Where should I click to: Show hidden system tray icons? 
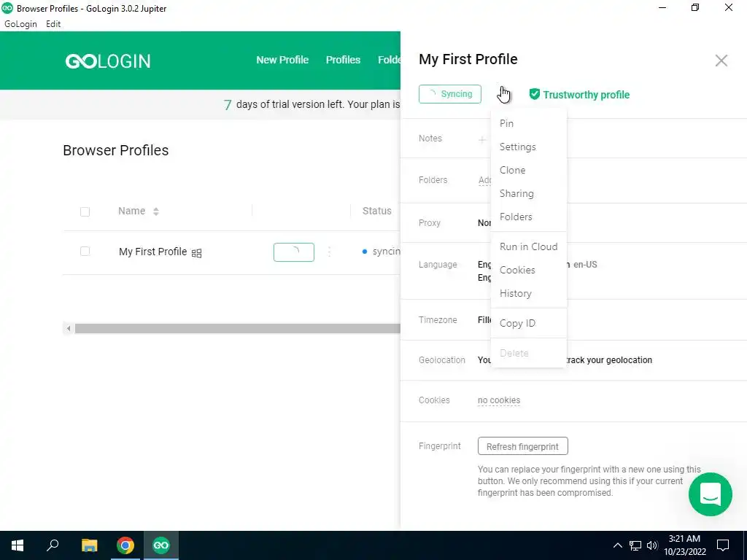click(x=617, y=545)
